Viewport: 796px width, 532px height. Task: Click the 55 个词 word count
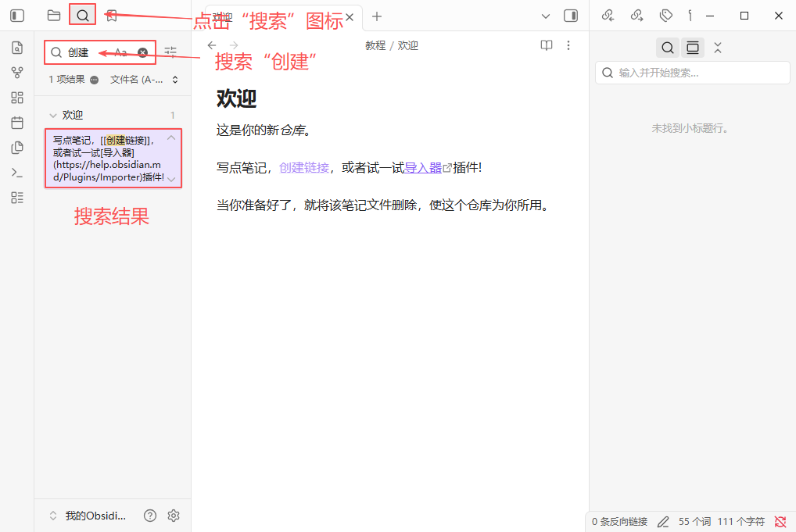pyautogui.click(x=694, y=521)
